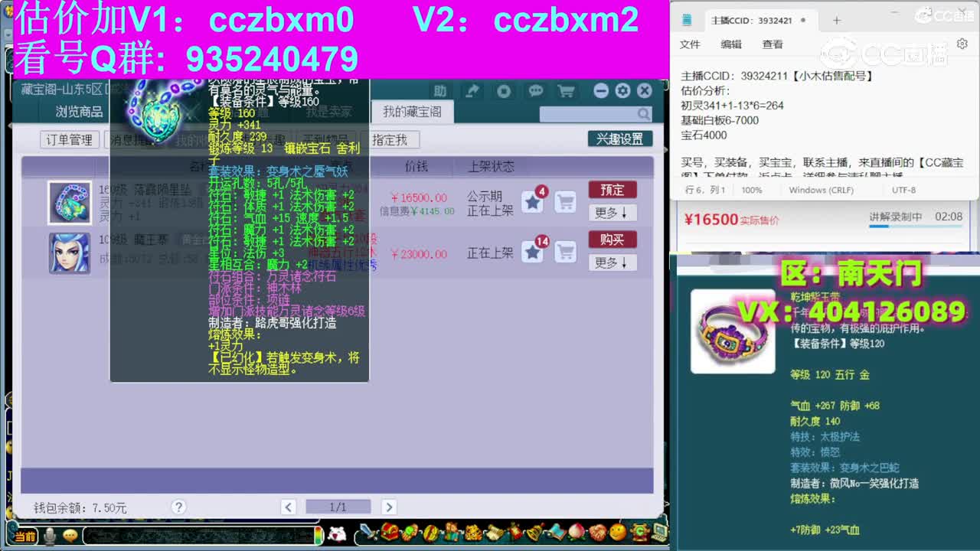The image size is (980, 551).
Task: Switch to the 我的藏宝阁 tab
Action: click(412, 112)
